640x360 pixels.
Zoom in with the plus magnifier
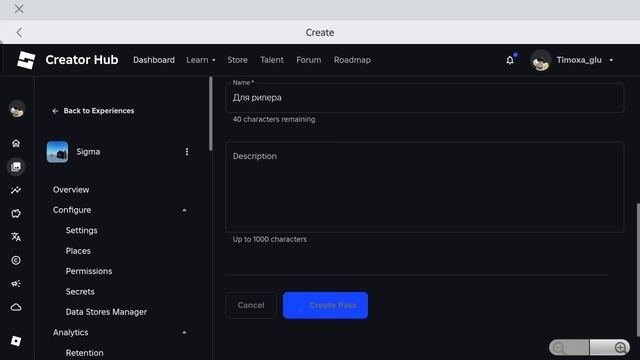coord(610,348)
